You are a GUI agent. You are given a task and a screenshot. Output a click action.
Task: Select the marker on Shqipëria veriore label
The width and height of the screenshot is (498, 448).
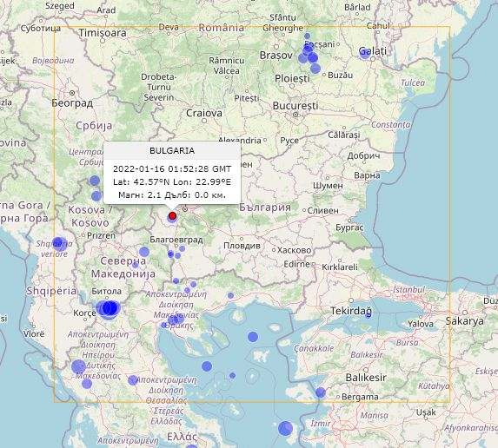[59, 244]
